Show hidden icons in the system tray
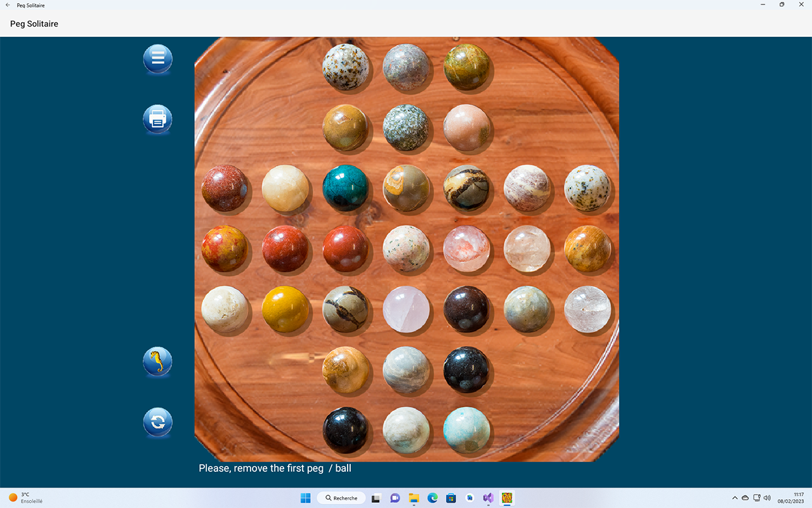812x508 pixels. 735,498
